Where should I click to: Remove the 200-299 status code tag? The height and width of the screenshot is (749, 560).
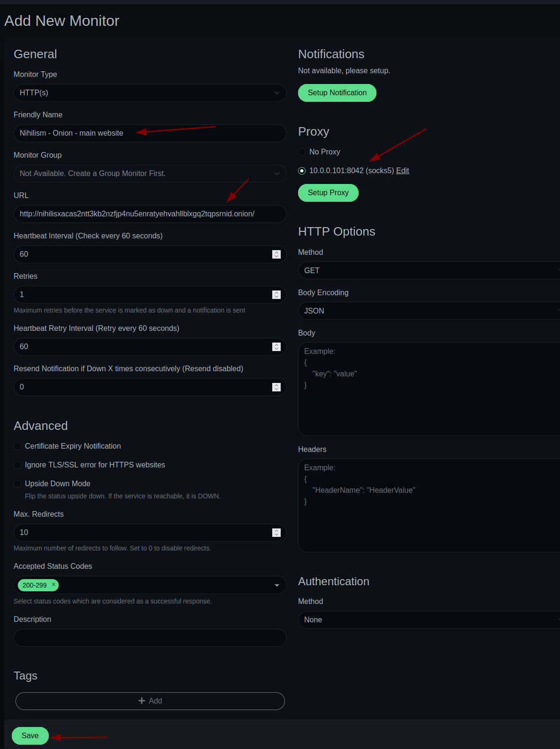54,584
